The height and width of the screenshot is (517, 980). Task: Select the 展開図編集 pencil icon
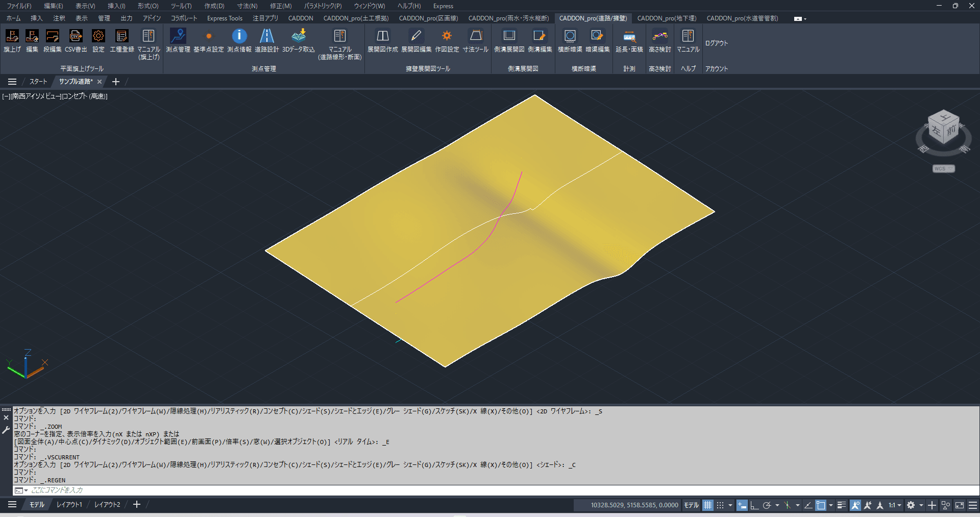pos(416,36)
